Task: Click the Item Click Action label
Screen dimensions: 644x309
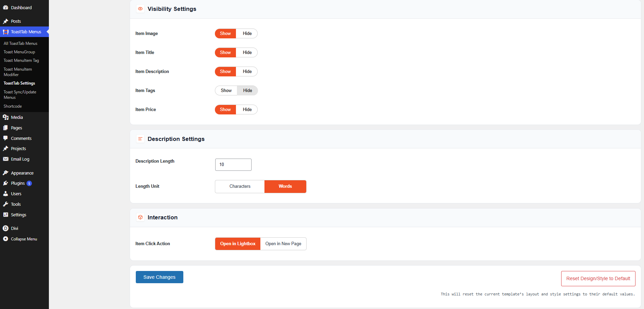Action: (x=153, y=244)
